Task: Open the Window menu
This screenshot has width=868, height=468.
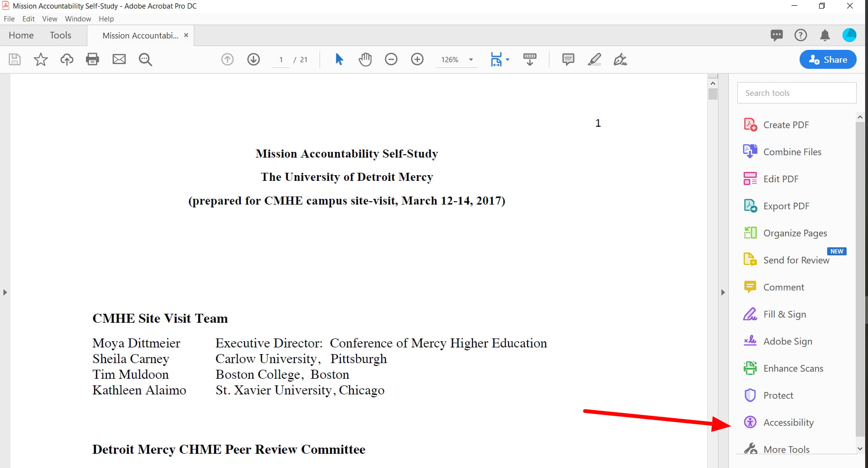Action: click(78, 19)
